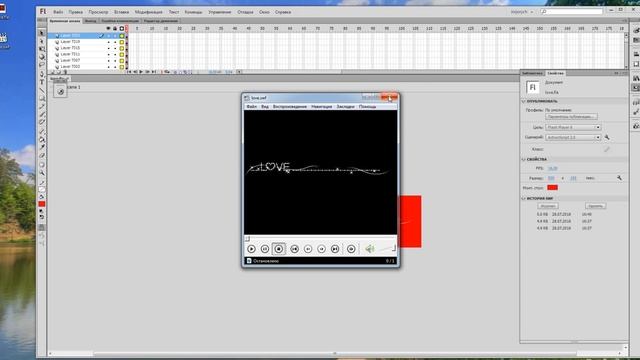Click the New Folder icon below layers
The image size is (640, 360).
pos(59,72)
